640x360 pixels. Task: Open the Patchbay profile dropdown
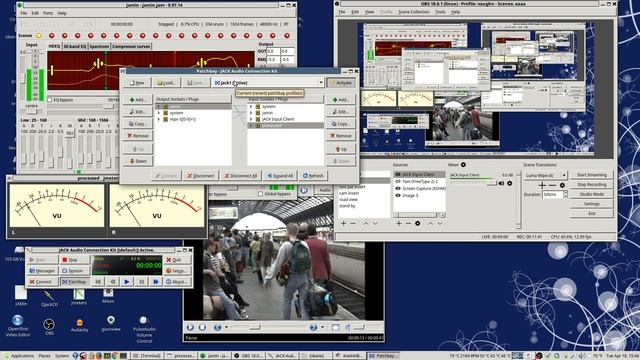[x=321, y=83]
